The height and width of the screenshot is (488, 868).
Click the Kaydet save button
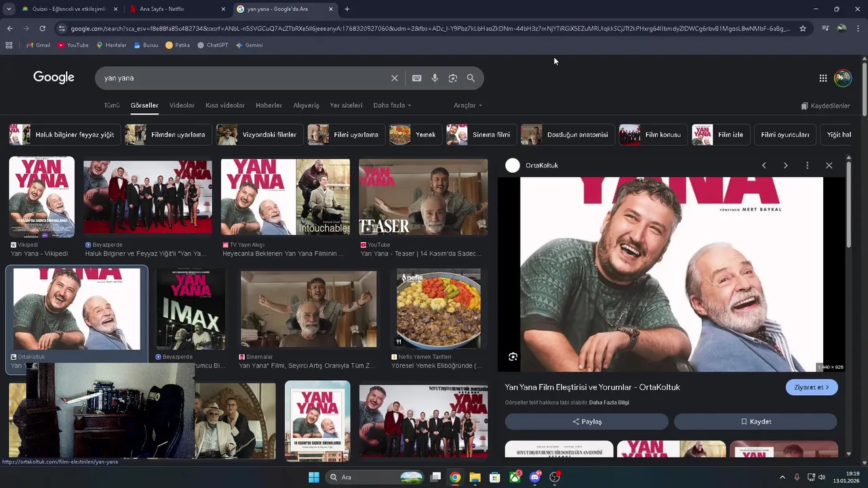click(x=755, y=422)
